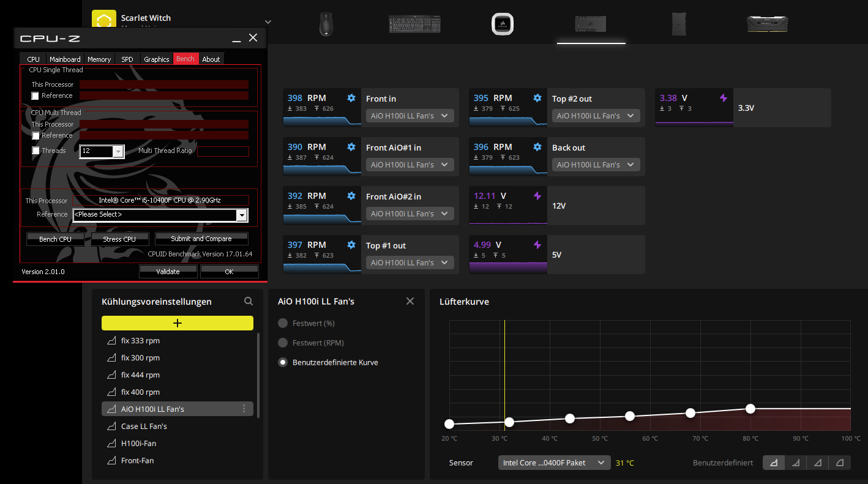This screenshot has height=484, width=868.
Task: Open the Front AiO#2 in preset dropdown
Action: tap(410, 214)
